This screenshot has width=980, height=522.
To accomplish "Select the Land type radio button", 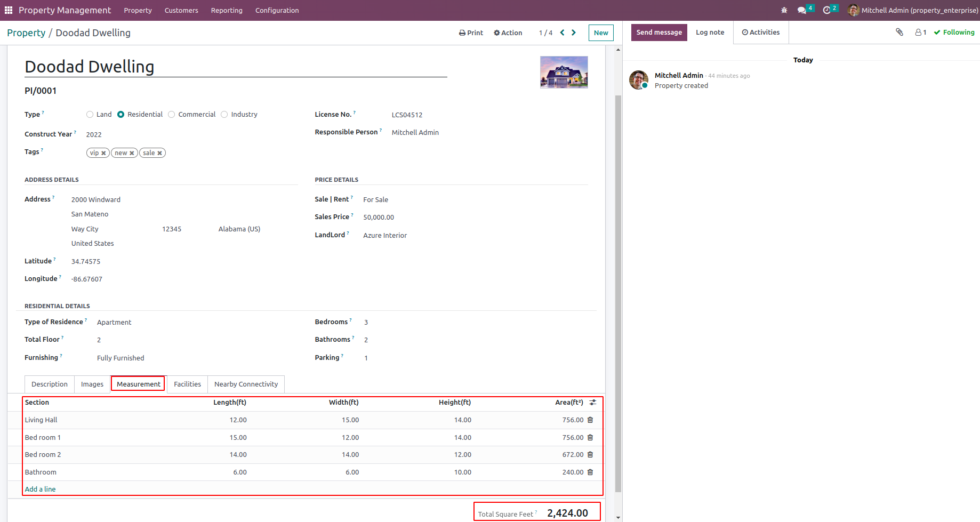I will click(90, 115).
